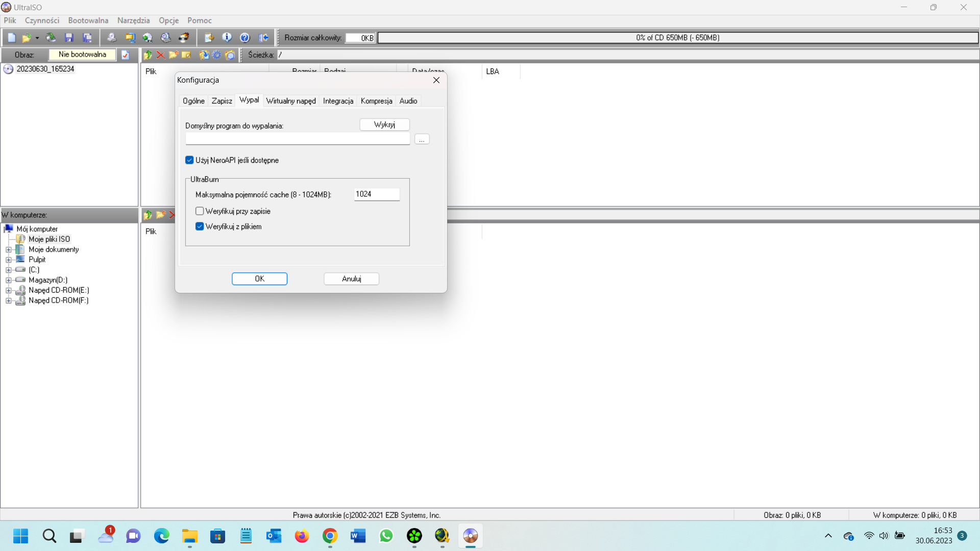This screenshot has height=551, width=980.
Task: Click the Open file folder icon
Action: 27,38
